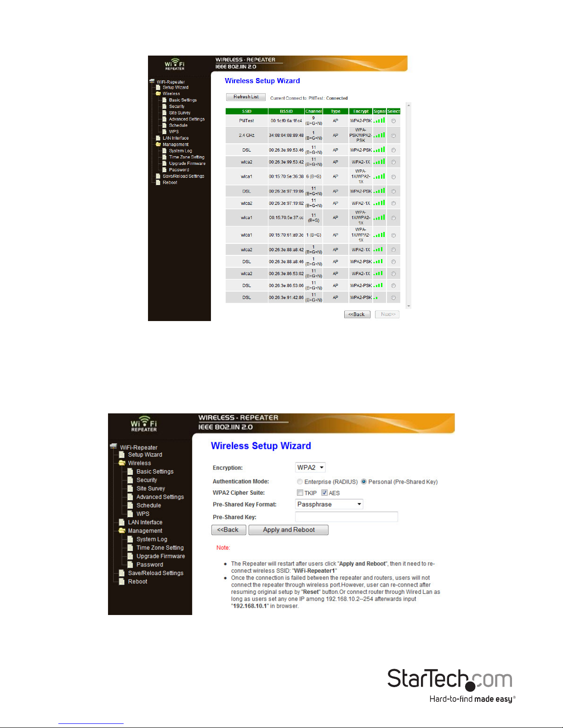Open the Encryption WPA2 dropdown

click(310, 468)
